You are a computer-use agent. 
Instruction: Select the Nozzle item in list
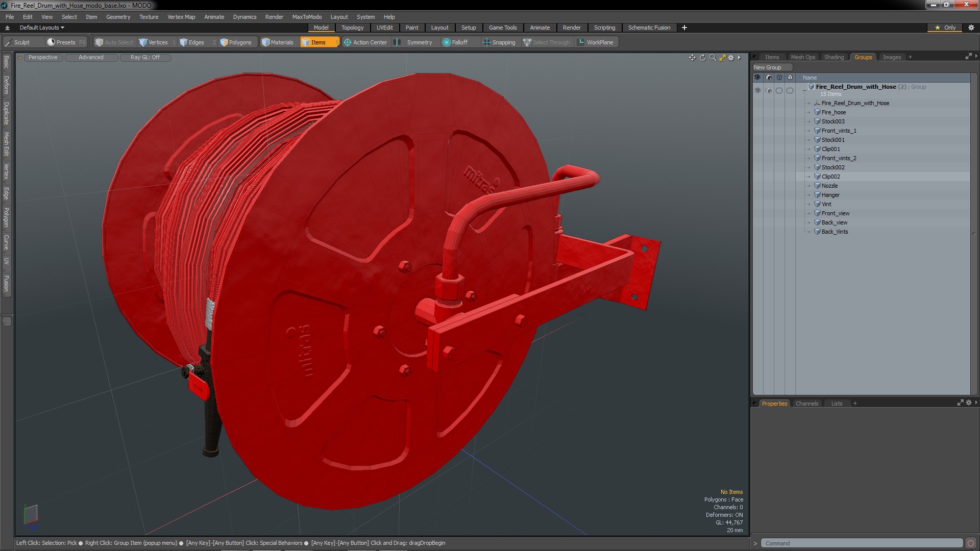829,186
